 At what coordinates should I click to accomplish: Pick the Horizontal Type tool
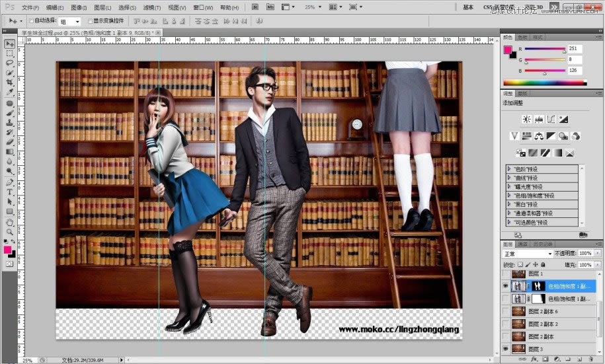pos(10,192)
